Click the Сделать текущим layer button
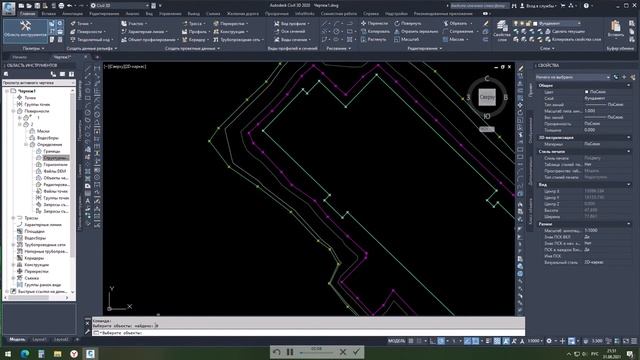Screen dimensions: 640x360 [565, 31]
